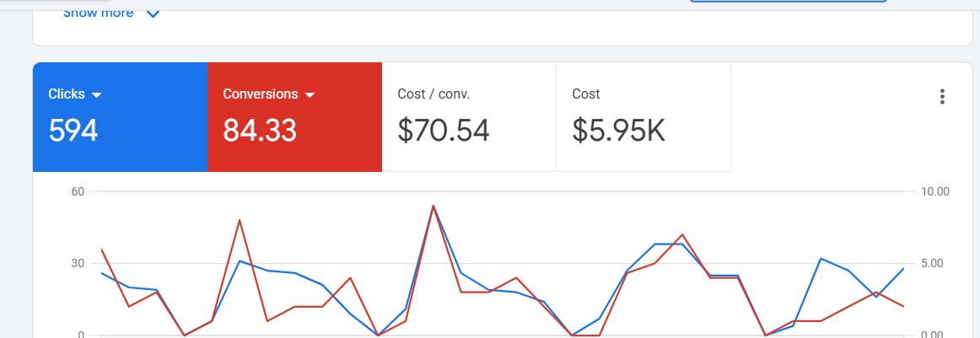The height and width of the screenshot is (338, 980).
Task: Select the blue Clicks label
Action: click(67, 94)
